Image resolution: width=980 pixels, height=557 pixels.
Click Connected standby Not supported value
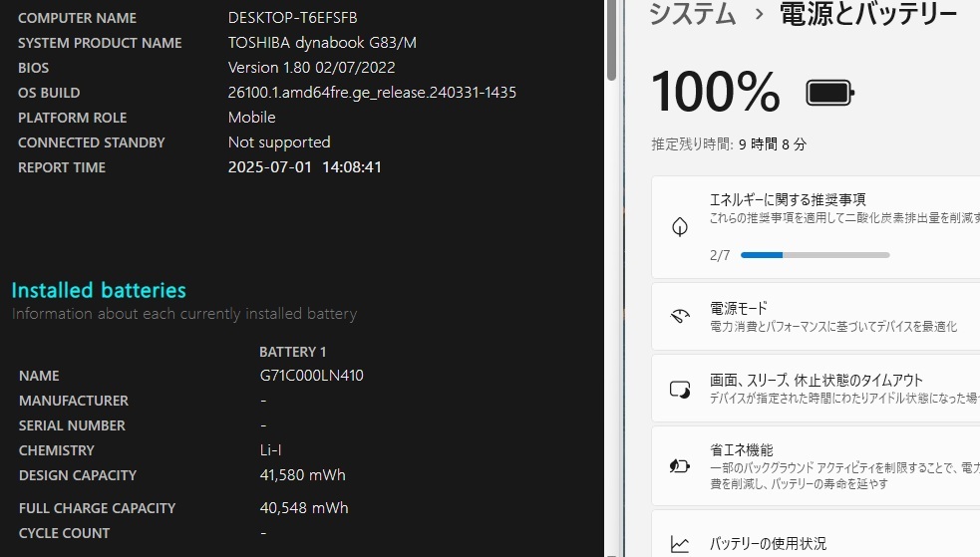tap(279, 142)
